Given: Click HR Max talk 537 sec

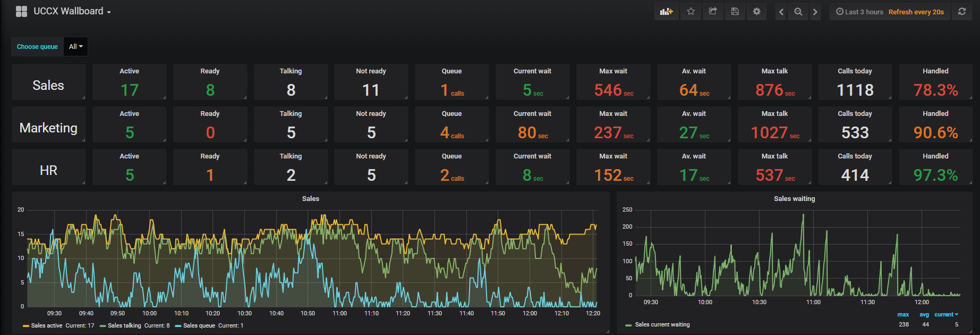Looking at the screenshot, I should tap(775, 175).
